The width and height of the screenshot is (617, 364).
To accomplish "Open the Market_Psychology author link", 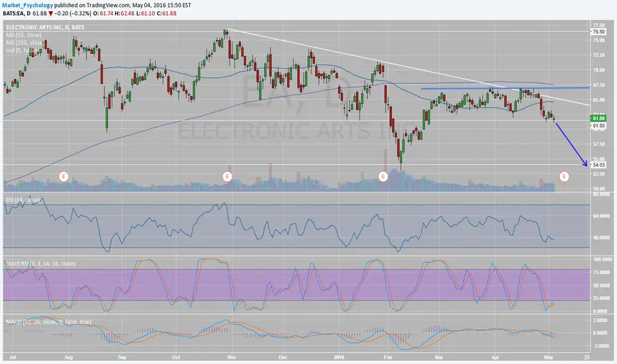I will click(x=28, y=5).
